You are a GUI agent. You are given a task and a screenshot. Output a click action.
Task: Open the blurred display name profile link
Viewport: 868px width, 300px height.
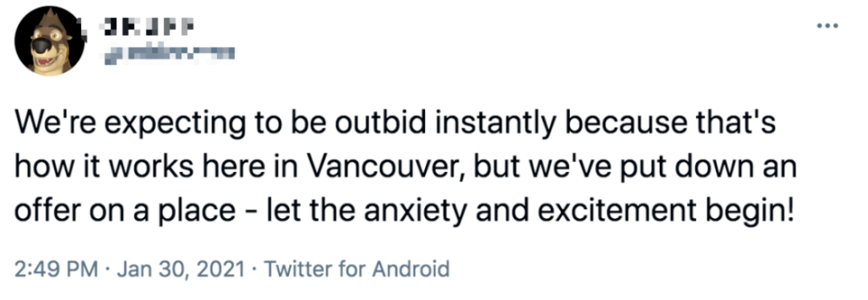pyautogui.click(x=149, y=26)
